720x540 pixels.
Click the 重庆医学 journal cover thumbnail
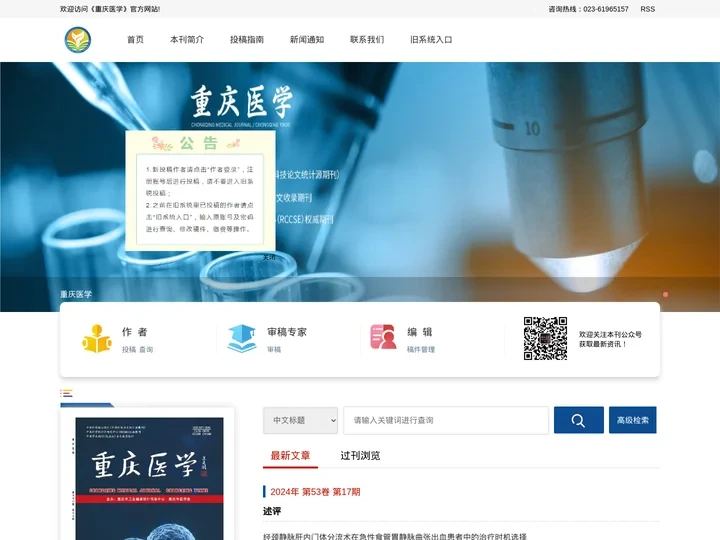(149, 478)
